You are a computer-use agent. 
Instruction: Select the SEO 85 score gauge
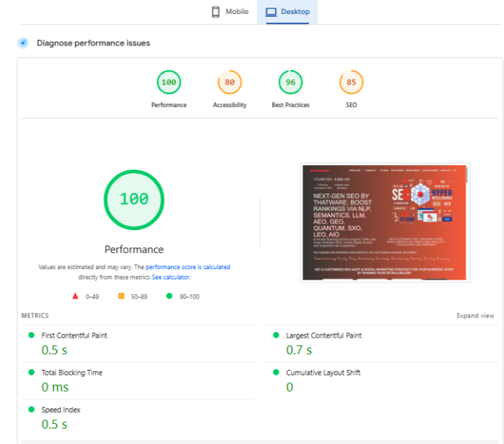coord(351,83)
